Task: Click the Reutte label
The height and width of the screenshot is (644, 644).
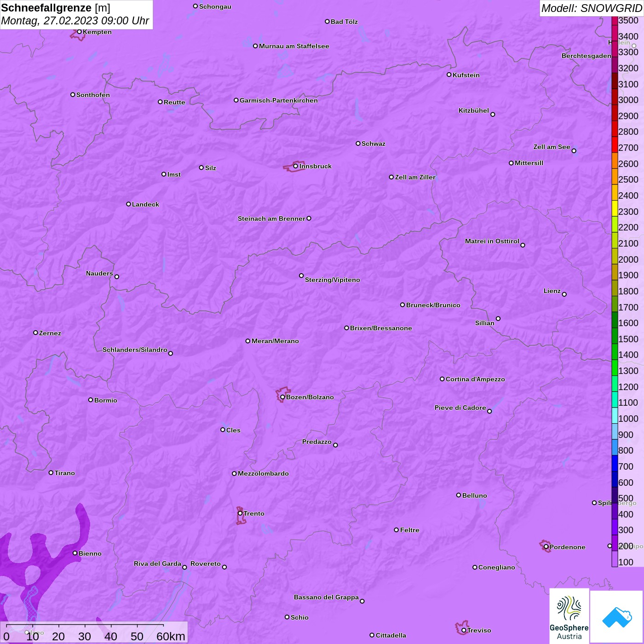Action: 174,102
